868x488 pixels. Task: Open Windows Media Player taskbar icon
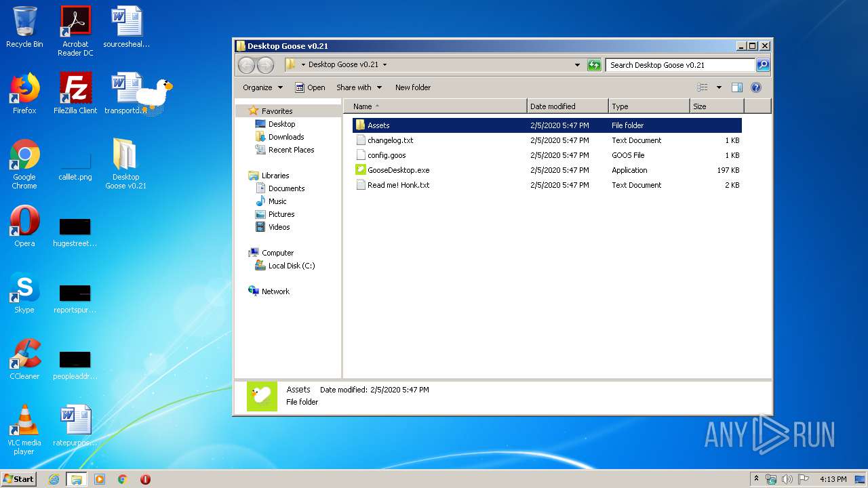[x=100, y=479]
